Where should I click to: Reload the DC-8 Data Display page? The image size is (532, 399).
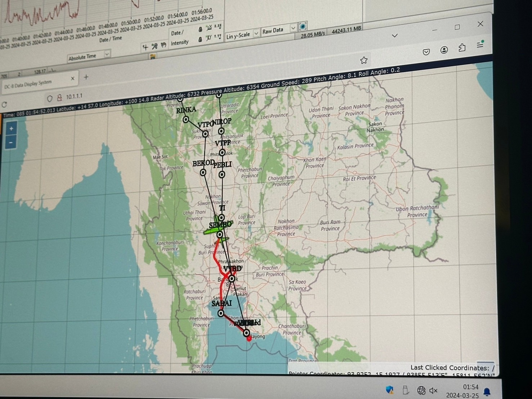point(5,105)
